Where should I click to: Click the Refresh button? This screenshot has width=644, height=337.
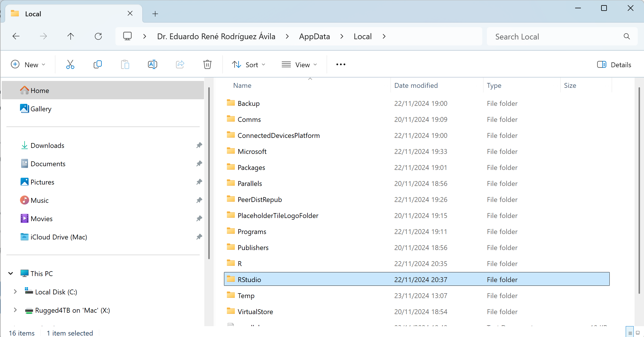[x=98, y=36]
